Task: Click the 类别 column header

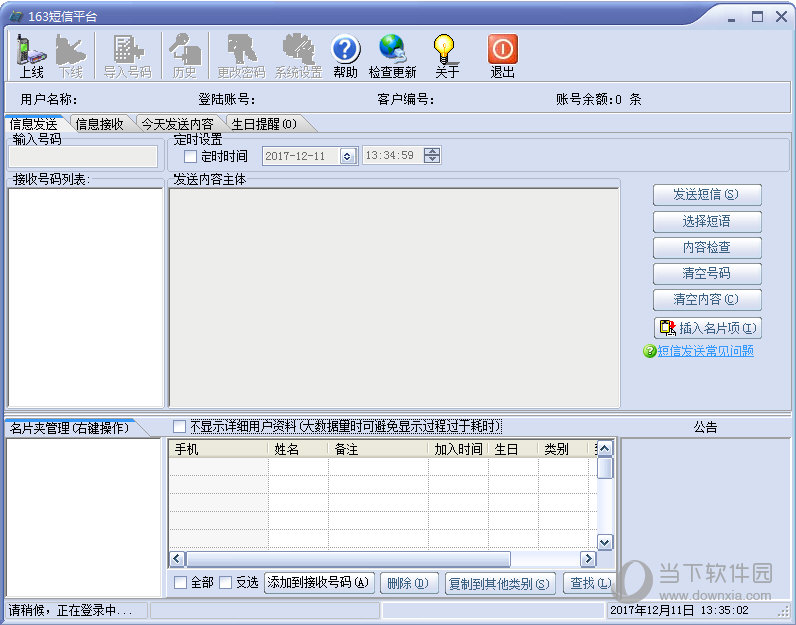Action: [562, 449]
